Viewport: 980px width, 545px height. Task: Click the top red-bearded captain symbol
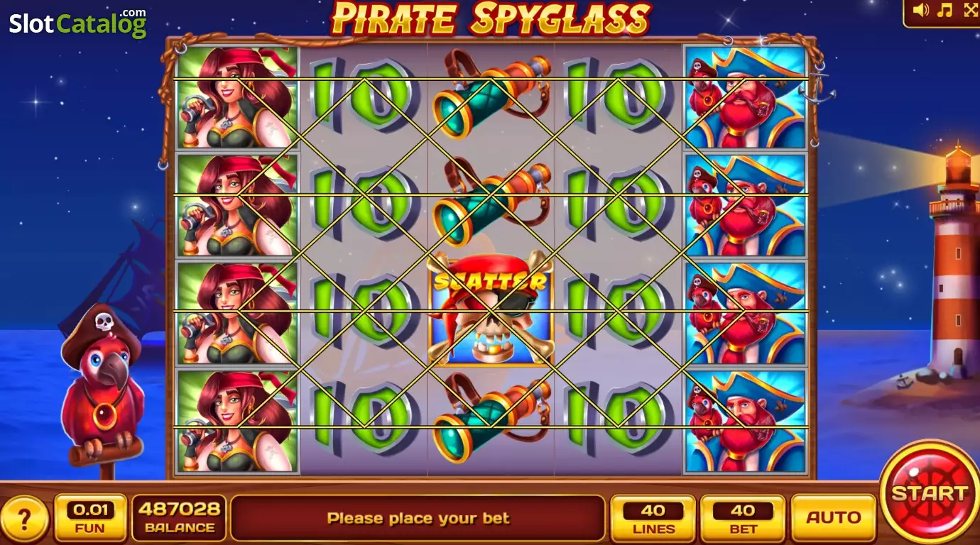tap(746, 97)
